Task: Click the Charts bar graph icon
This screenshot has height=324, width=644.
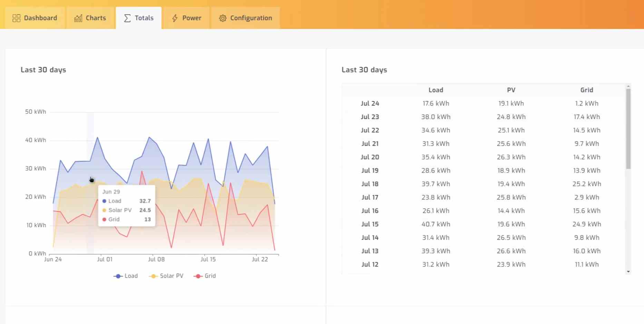Action: (78, 18)
